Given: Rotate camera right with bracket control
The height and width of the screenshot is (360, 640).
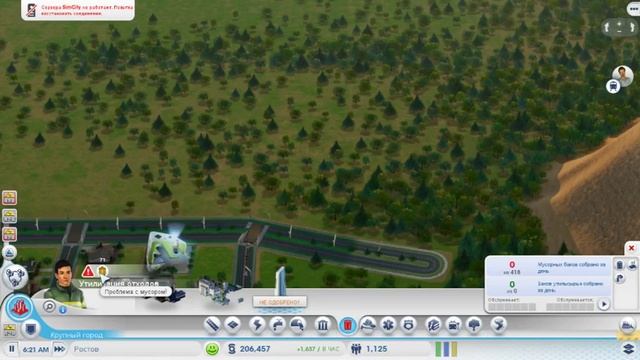Looking at the screenshot, I should click(632, 27).
